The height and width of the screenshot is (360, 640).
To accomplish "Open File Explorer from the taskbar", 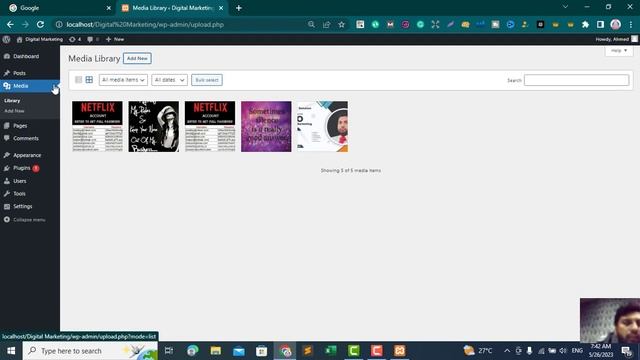I will 216,351.
